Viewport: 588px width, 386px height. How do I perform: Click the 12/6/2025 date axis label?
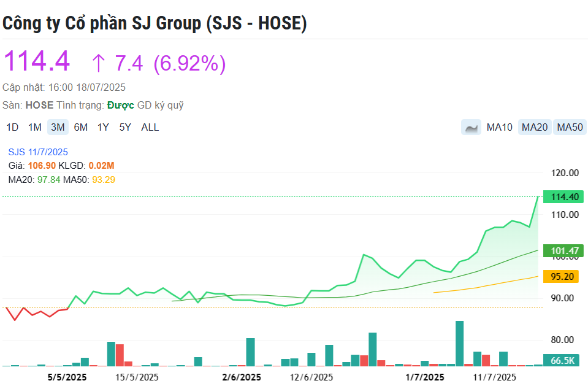click(x=311, y=377)
